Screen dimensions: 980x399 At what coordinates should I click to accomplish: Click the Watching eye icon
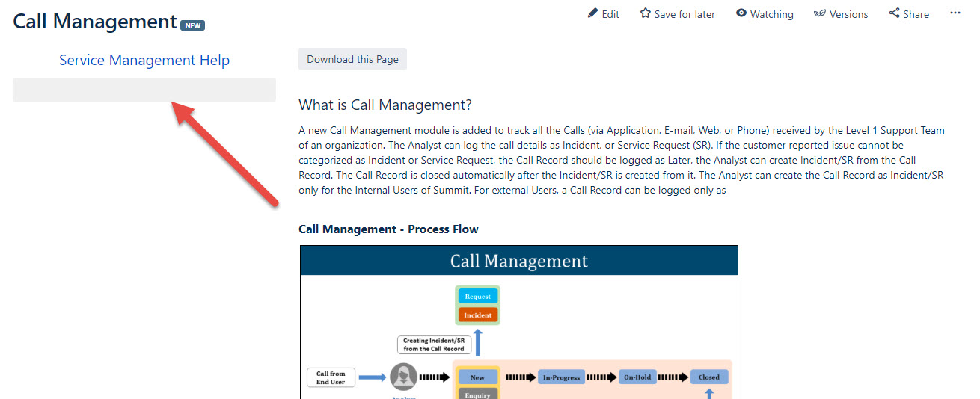[741, 13]
